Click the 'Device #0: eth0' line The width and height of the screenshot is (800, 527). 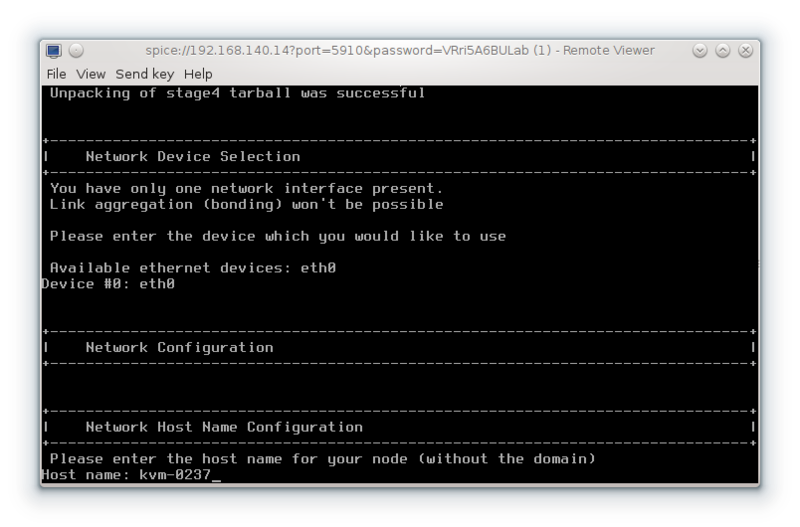click(x=108, y=284)
